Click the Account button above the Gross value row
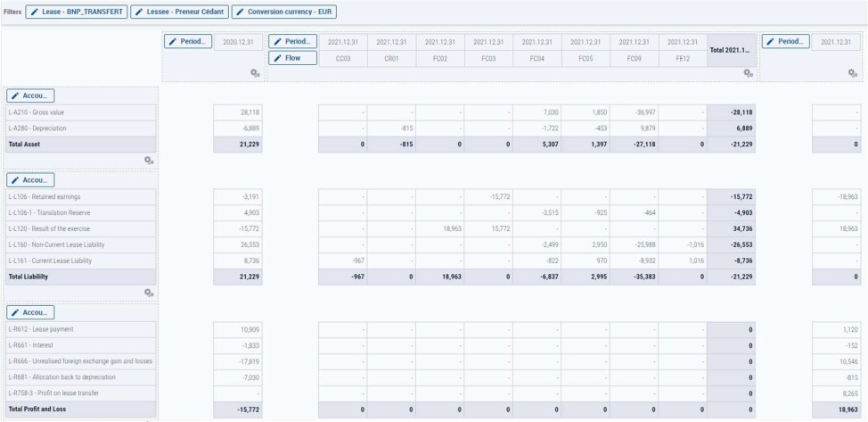The width and height of the screenshot is (868, 422). click(x=30, y=96)
